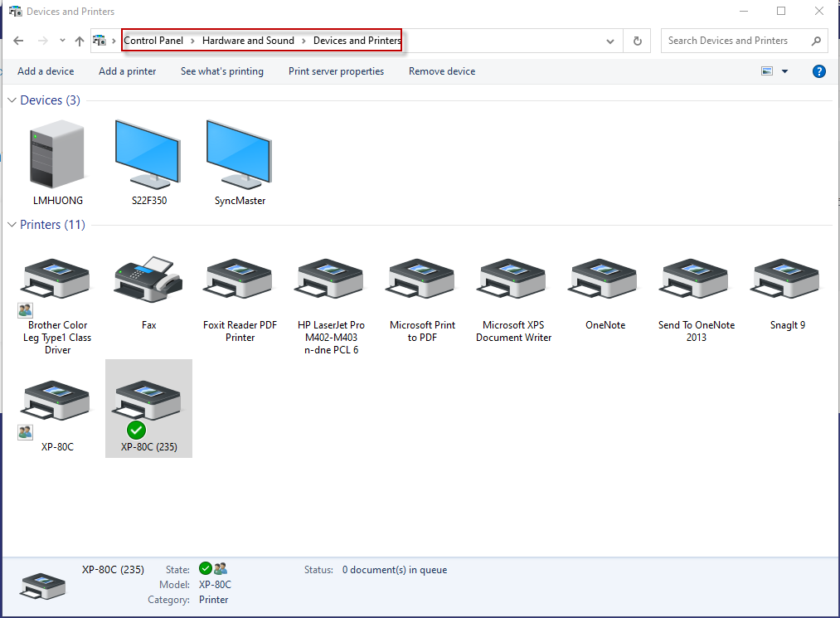Viewport: 840px width, 618px height.
Task: Select the Fax device icon
Action: (x=148, y=279)
